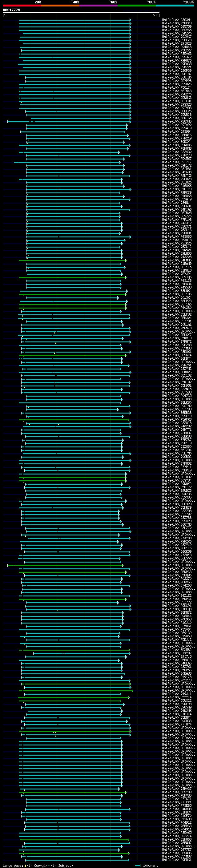Select label UniRef100_Q42680
The height and width of the screenshot is (868, 197).
pos(177,172)
